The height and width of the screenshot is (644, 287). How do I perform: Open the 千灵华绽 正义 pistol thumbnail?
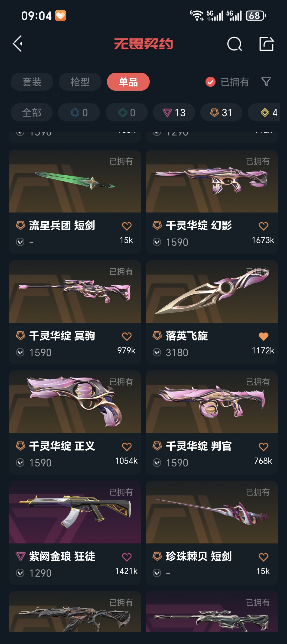pyautogui.click(x=75, y=402)
